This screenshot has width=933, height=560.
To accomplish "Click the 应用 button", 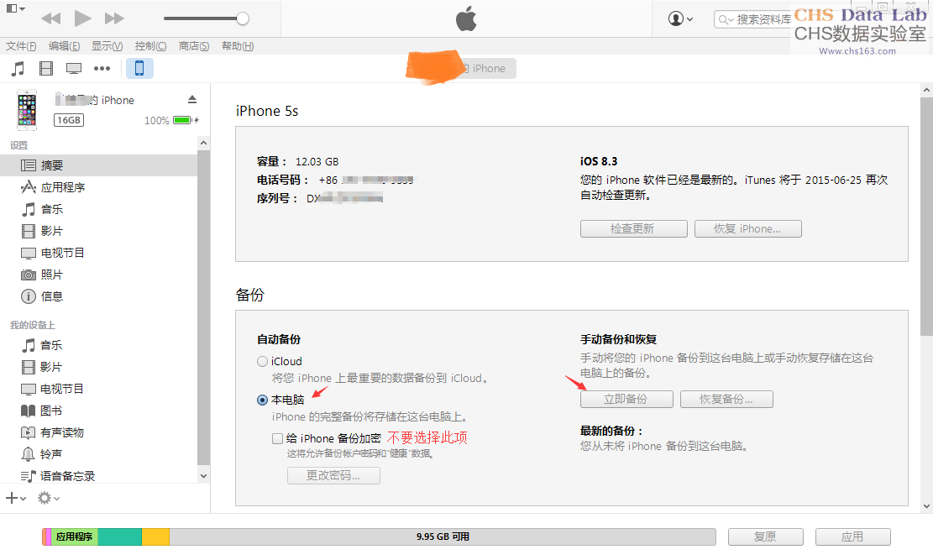I will 852,536.
